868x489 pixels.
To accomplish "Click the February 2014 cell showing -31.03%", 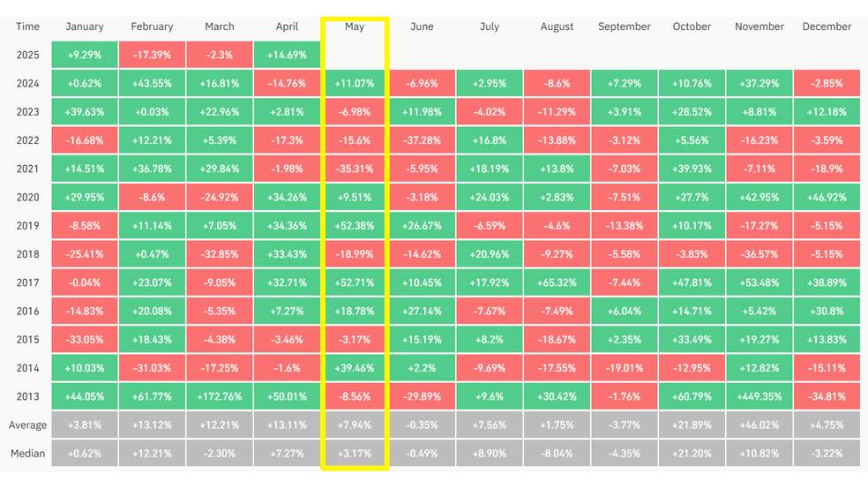I will point(152,368).
